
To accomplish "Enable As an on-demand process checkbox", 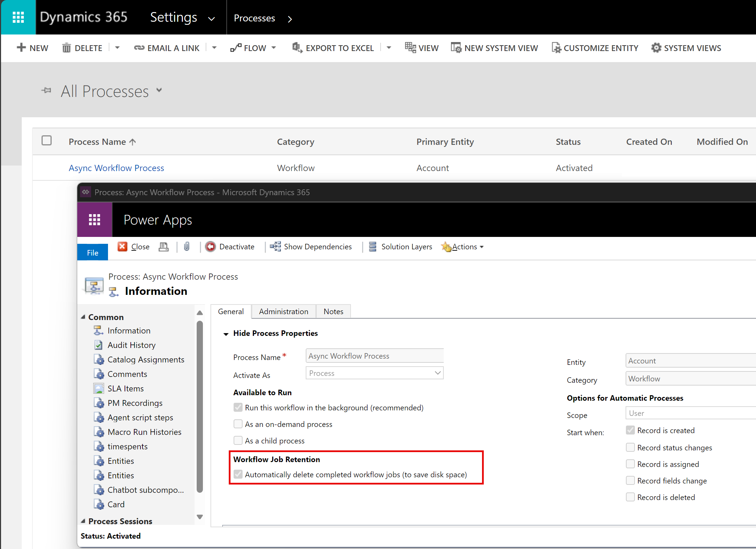I will (238, 424).
